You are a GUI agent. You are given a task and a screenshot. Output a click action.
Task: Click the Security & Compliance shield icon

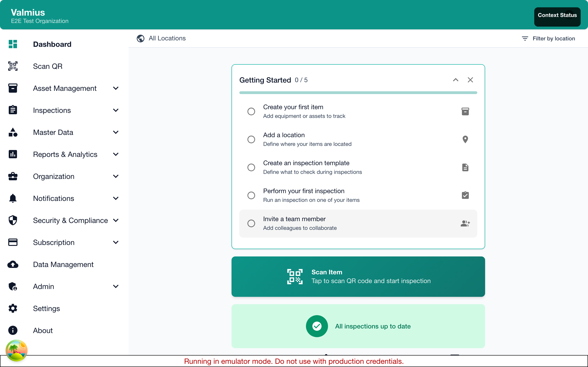[x=13, y=220]
